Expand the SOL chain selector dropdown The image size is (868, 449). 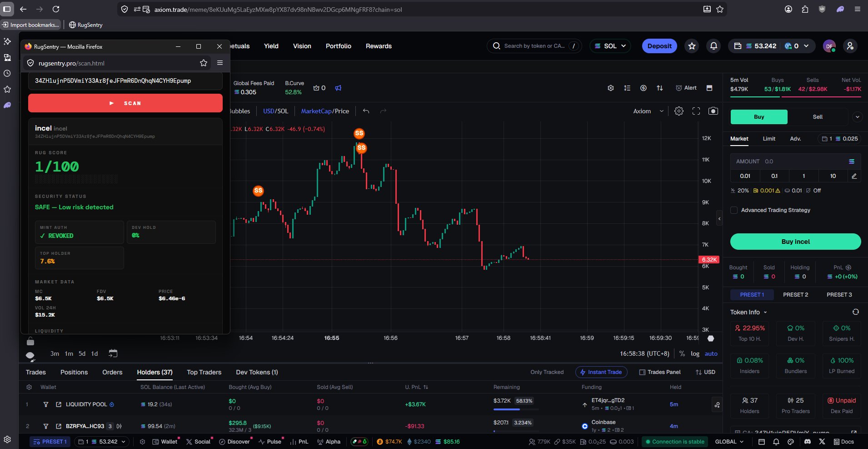(610, 46)
